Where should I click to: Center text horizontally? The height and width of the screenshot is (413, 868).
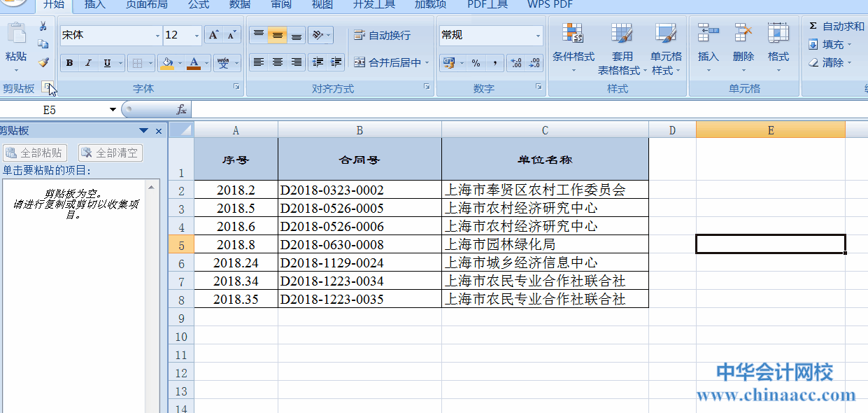tap(278, 62)
